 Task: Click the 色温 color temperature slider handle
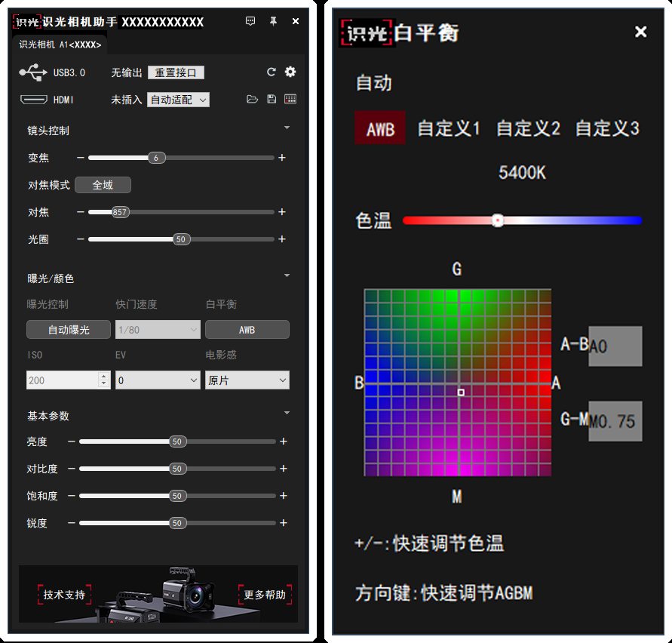[x=498, y=220]
